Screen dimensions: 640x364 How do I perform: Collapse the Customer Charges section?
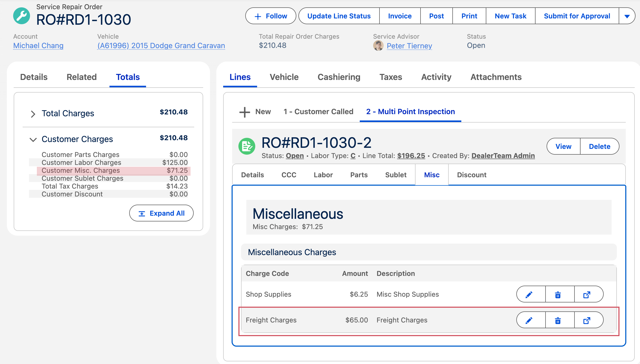pos(33,140)
